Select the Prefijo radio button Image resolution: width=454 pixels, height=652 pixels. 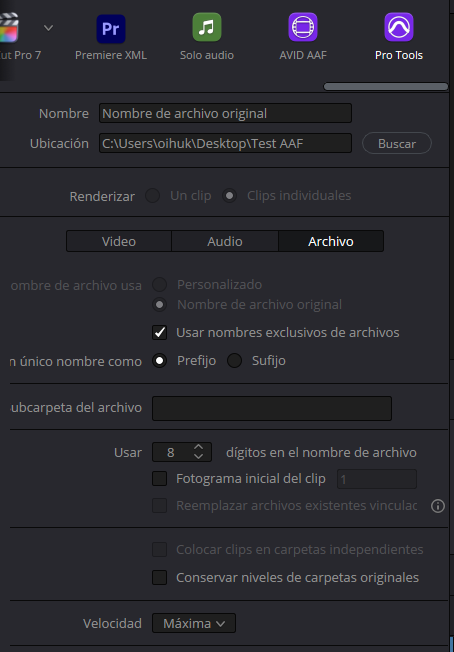click(x=159, y=361)
